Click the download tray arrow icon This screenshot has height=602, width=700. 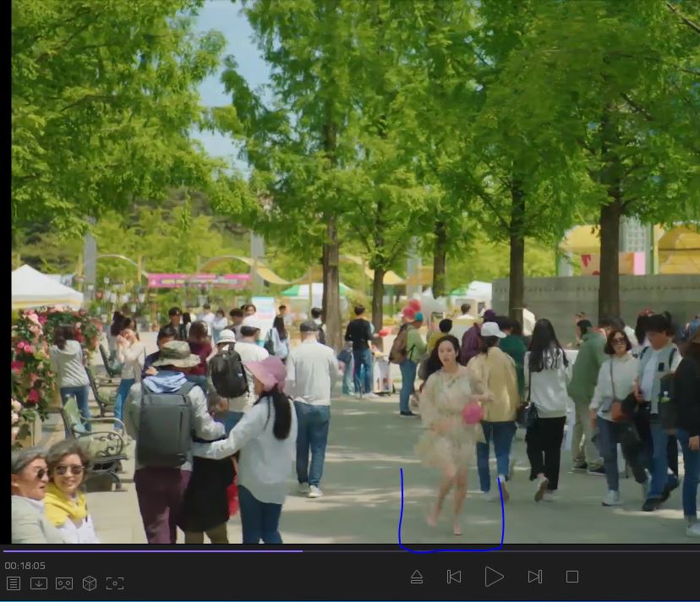(x=39, y=583)
